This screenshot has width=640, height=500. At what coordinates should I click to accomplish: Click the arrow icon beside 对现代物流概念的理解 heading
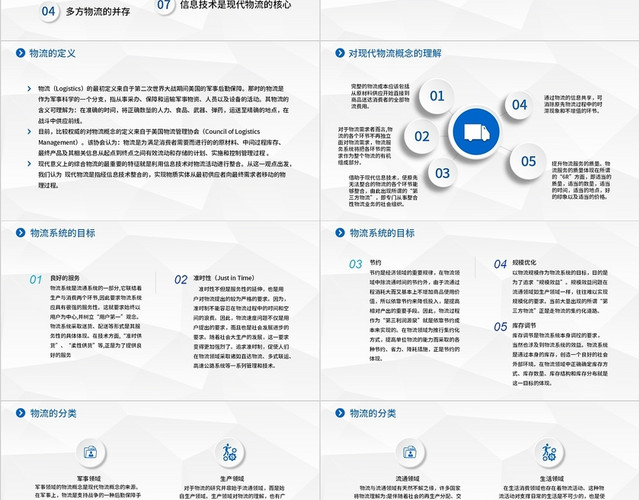point(340,53)
